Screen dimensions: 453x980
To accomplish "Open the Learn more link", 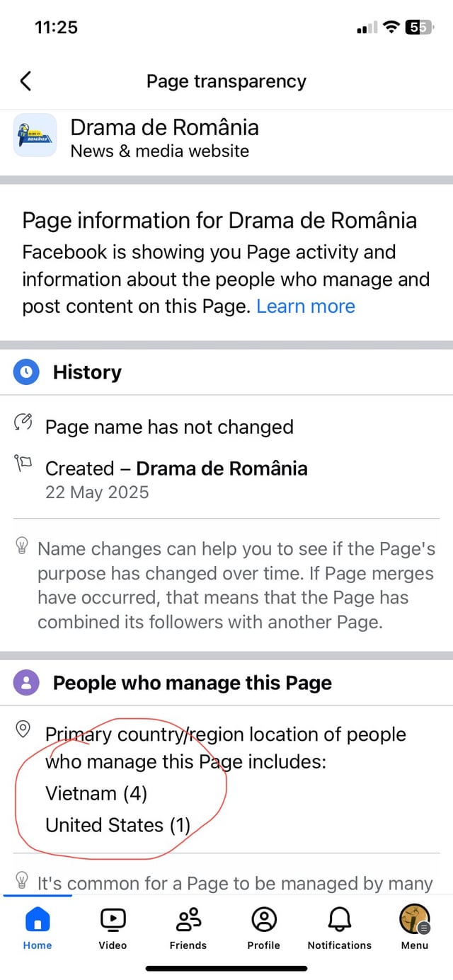I will [x=306, y=306].
